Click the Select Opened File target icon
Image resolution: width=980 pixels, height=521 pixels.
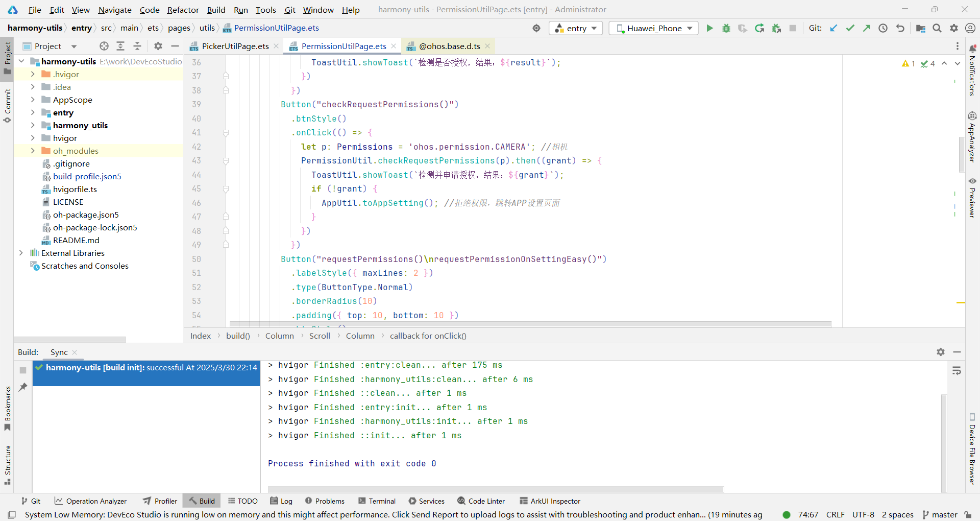click(104, 46)
